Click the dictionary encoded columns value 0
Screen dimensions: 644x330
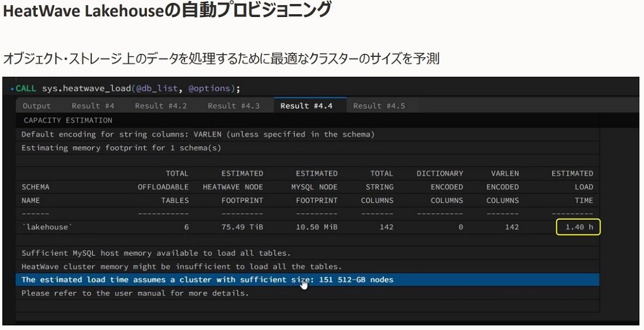tap(460, 227)
